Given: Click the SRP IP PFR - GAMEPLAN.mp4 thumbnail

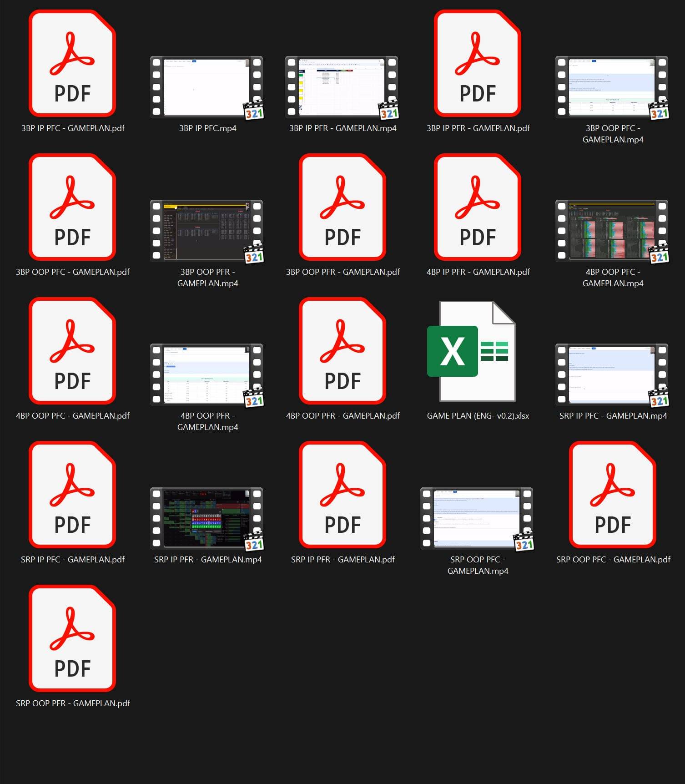Looking at the screenshot, I should pyautogui.click(x=207, y=518).
